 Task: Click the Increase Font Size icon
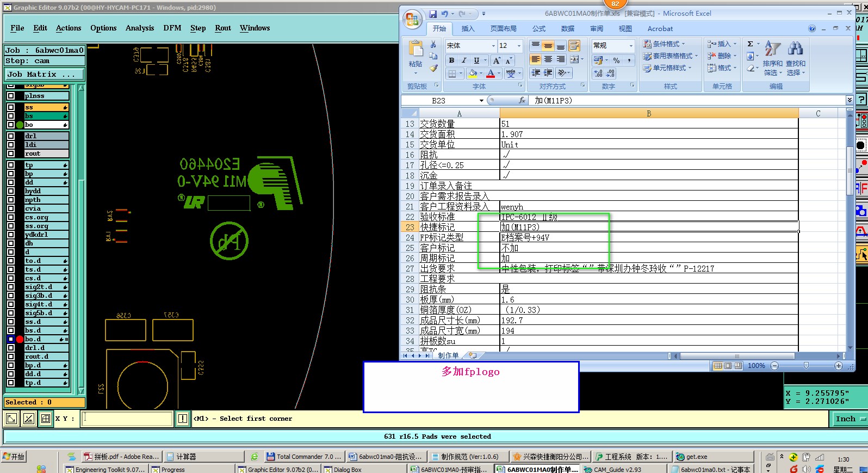pyautogui.click(x=497, y=60)
